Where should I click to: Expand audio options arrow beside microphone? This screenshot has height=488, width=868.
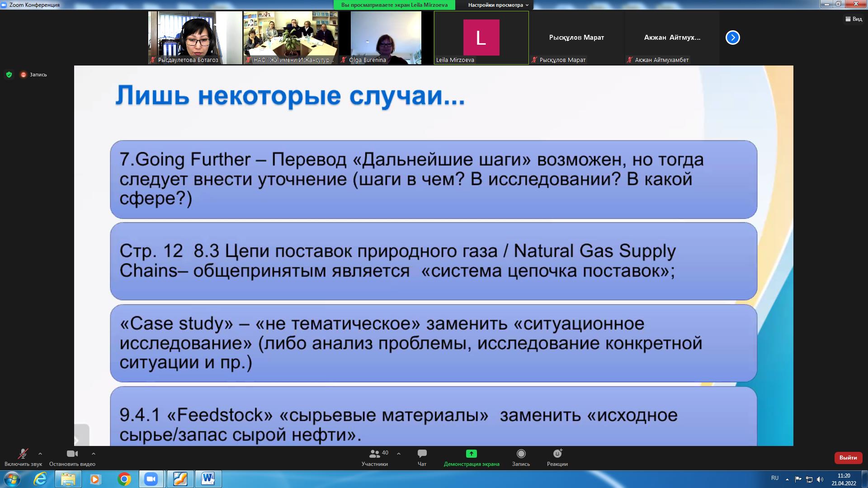click(x=40, y=454)
